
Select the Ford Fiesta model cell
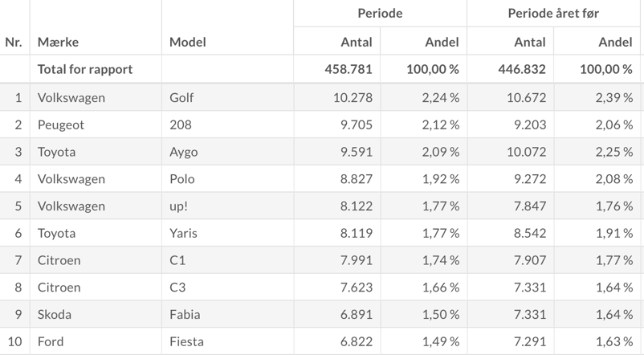coord(186,341)
